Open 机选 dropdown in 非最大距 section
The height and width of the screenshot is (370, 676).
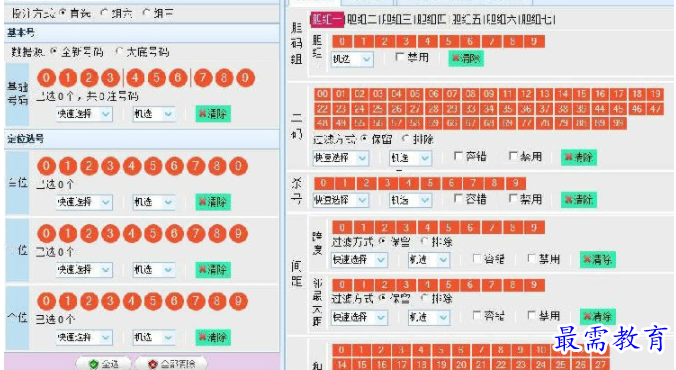pos(429,317)
